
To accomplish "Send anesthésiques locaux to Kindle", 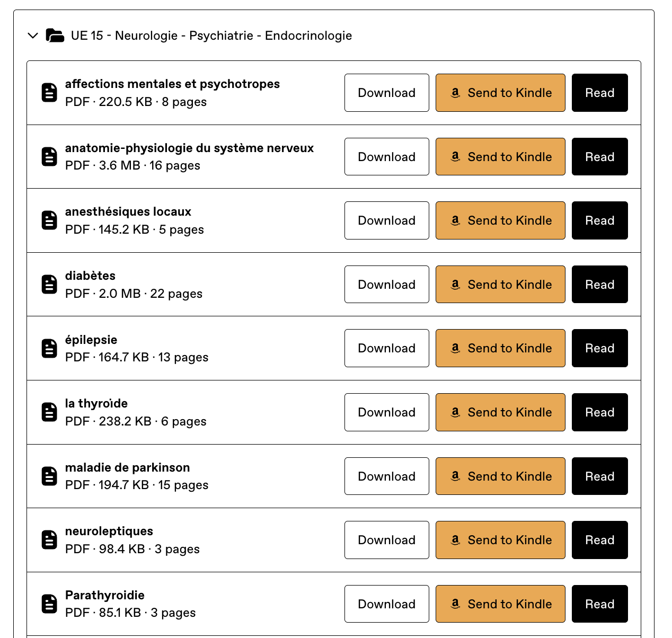I will coord(500,220).
